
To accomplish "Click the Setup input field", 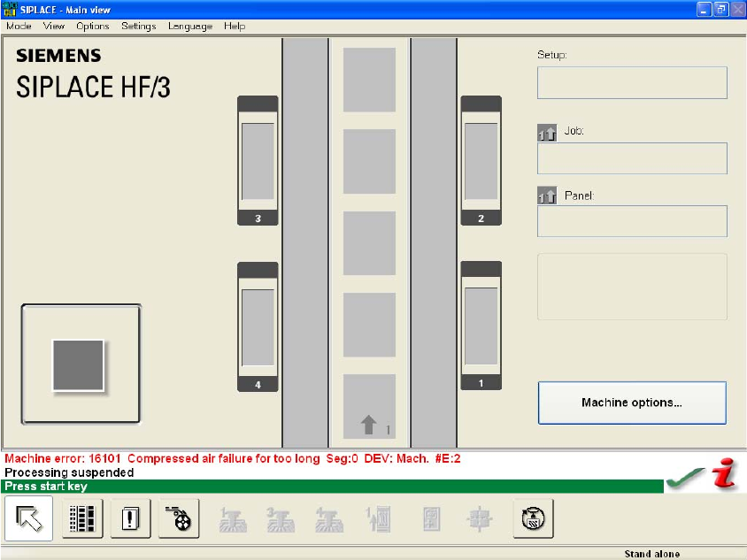I will coord(632,83).
